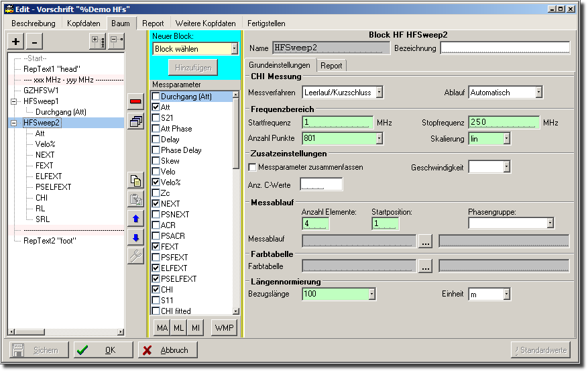Click the duplicate block windows icon
Image resolution: width=588 pixels, height=371 pixels.
pyautogui.click(x=135, y=121)
